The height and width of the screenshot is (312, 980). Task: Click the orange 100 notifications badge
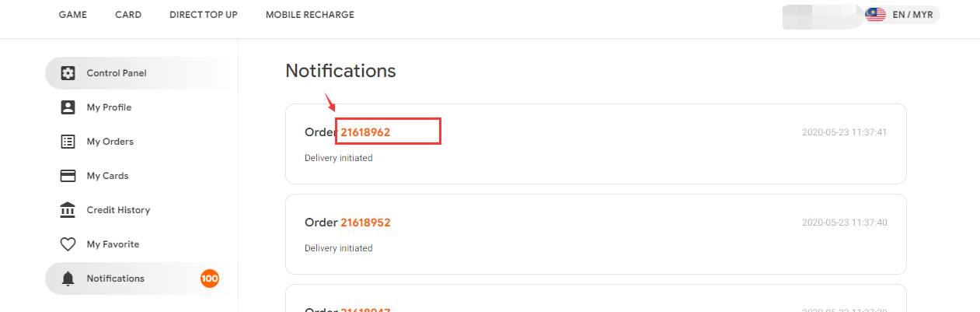[x=209, y=279]
